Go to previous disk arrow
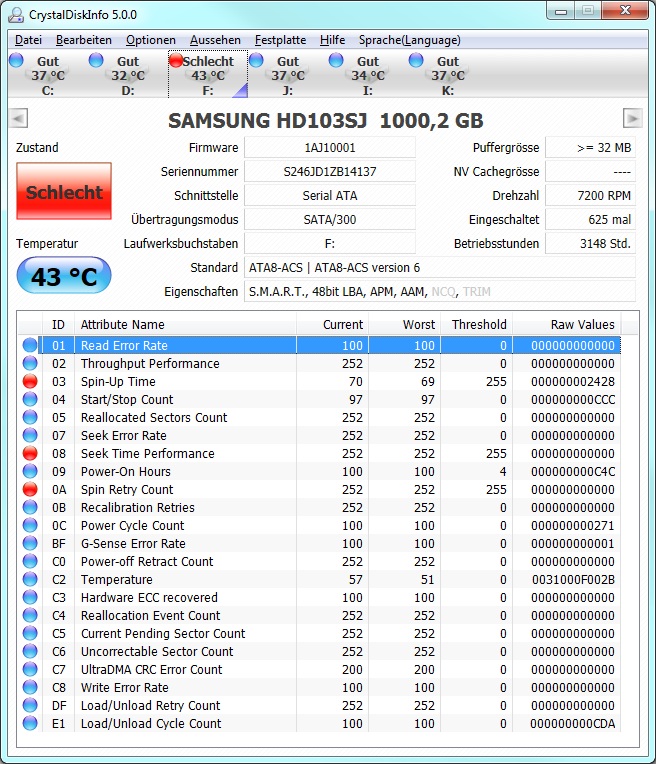The image size is (656, 764). tap(19, 118)
